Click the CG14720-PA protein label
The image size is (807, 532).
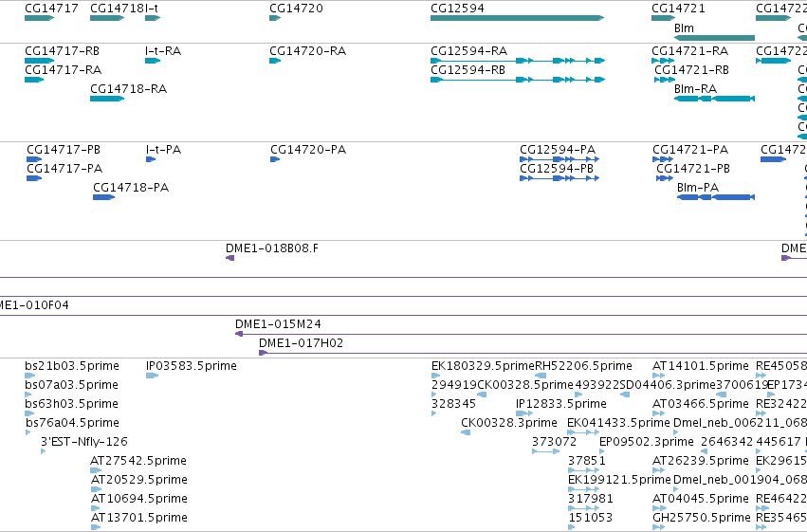click(308, 150)
